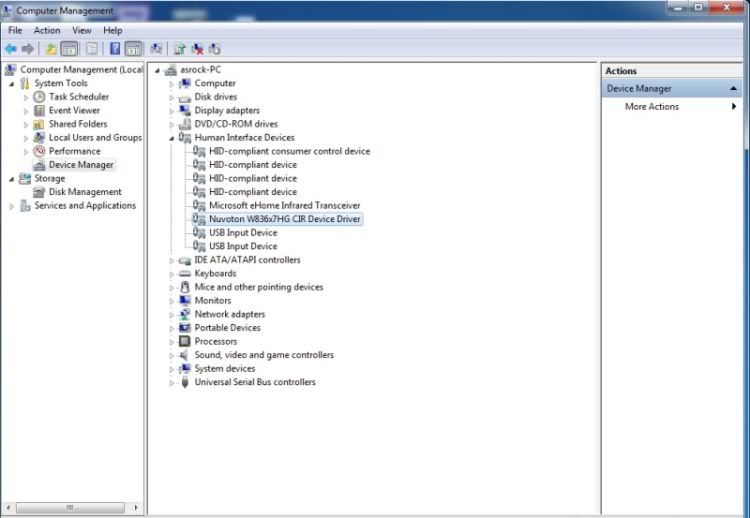Click left pane horizontal scrollbar thumb
This screenshot has height=518, width=750.
(70, 507)
